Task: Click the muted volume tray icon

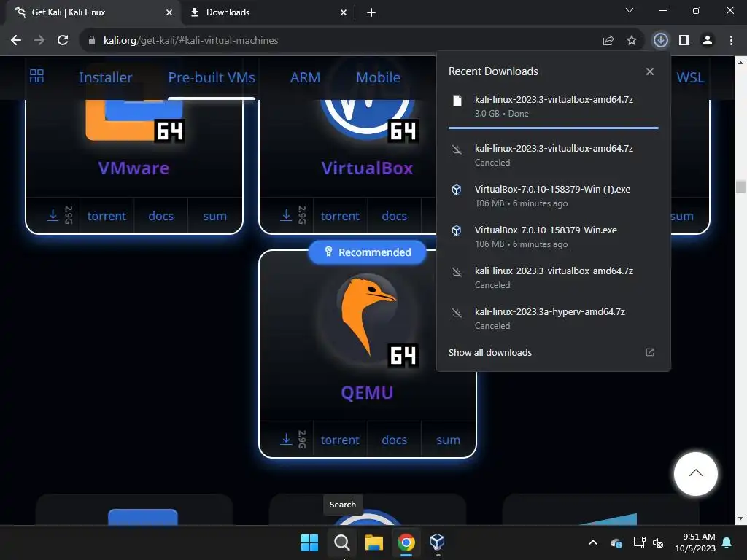Action: point(658,542)
